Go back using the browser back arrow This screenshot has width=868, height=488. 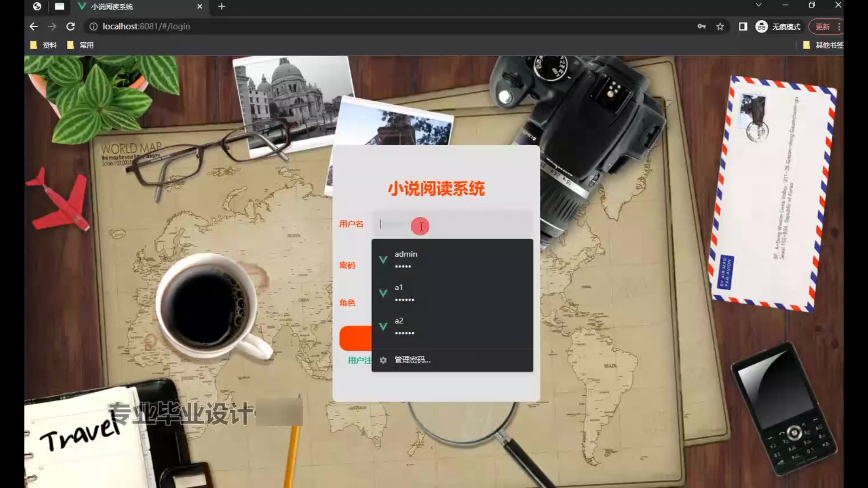click(x=33, y=27)
